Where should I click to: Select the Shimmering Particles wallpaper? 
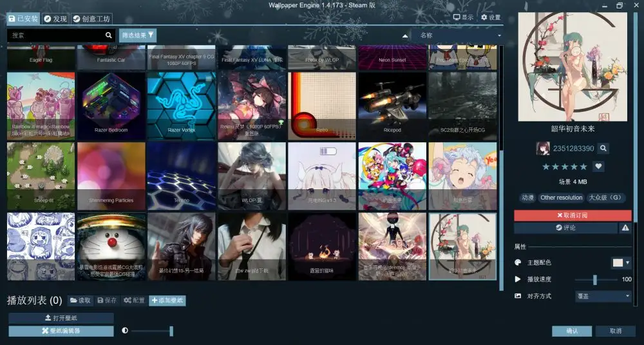(111, 176)
